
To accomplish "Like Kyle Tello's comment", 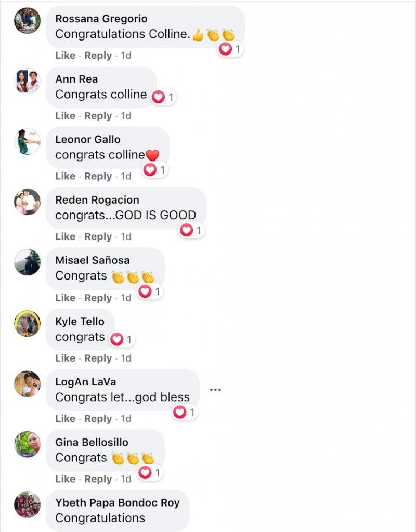I will (65, 358).
